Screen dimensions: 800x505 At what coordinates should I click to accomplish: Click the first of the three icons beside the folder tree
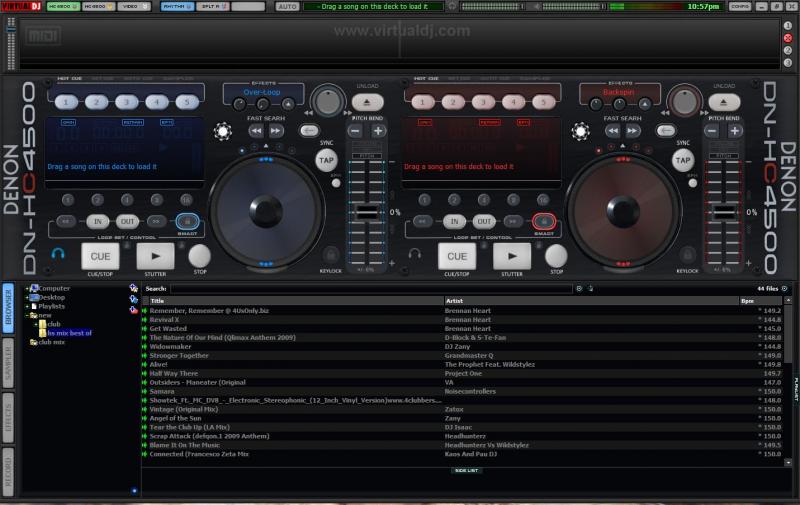134,288
